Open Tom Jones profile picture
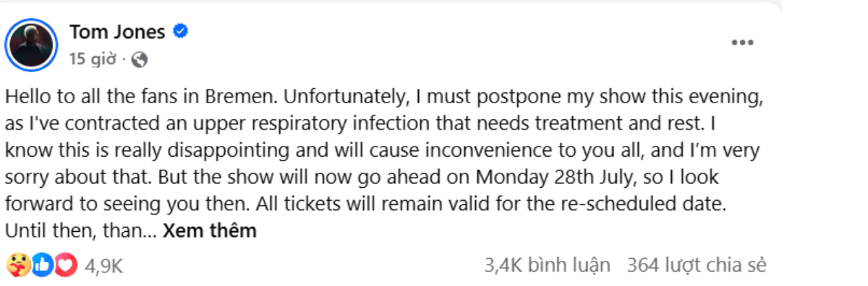Viewport: 868px width, 286px height. 31,45
